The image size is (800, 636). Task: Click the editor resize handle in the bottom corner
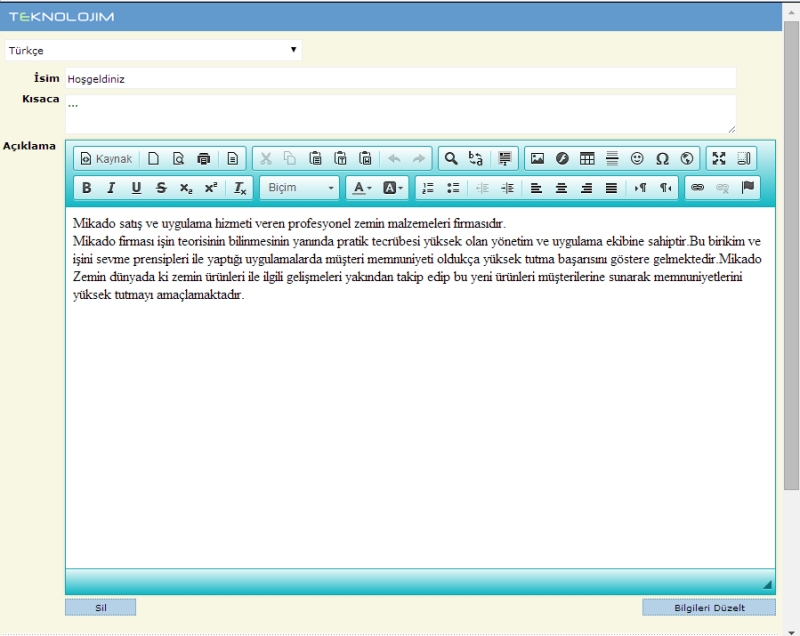pyautogui.click(x=767, y=585)
